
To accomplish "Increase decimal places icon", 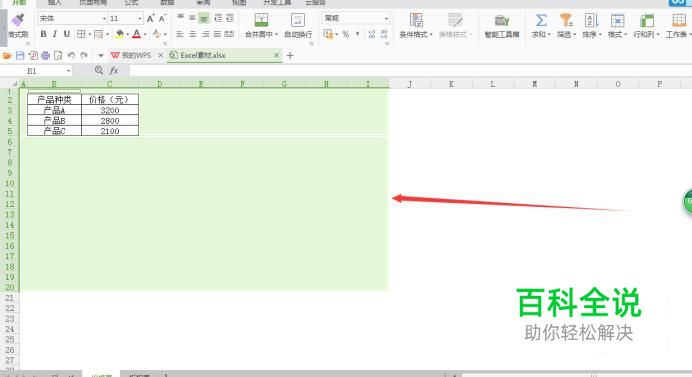I will [x=372, y=34].
